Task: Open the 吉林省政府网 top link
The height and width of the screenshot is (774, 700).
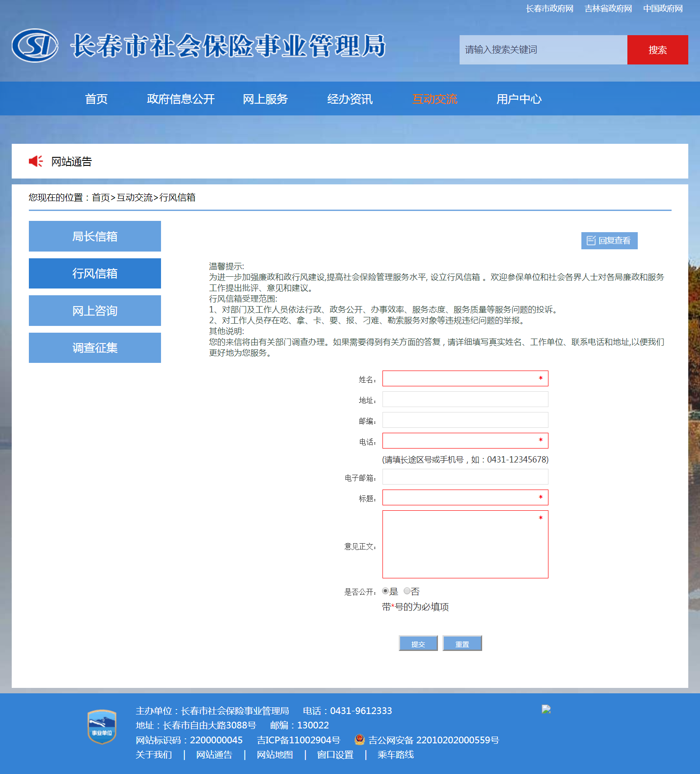Action: click(x=608, y=9)
